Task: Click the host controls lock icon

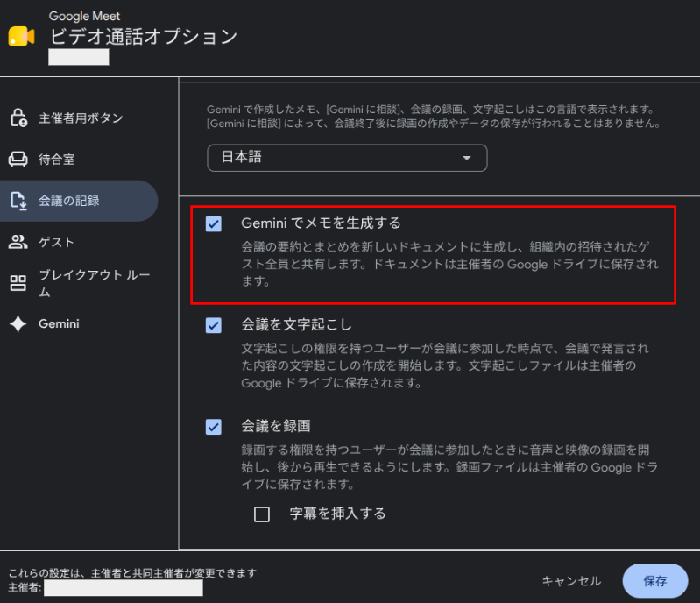Action: click(x=18, y=118)
